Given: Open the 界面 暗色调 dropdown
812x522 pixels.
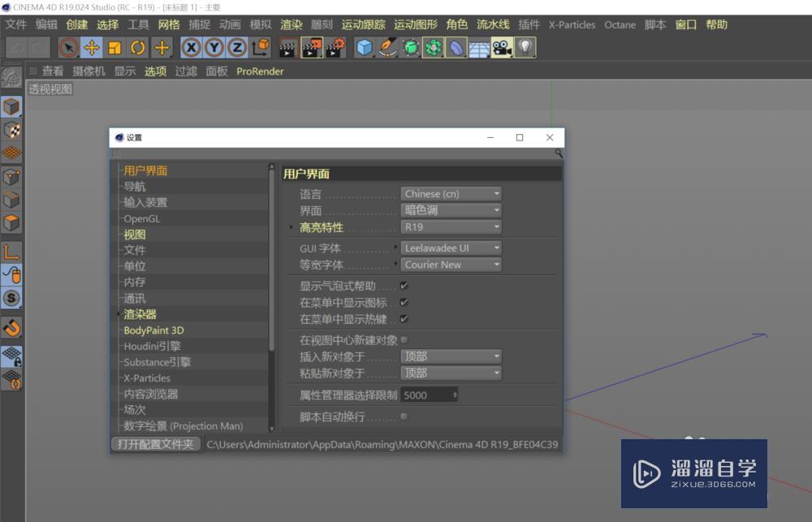Looking at the screenshot, I should 451,210.
